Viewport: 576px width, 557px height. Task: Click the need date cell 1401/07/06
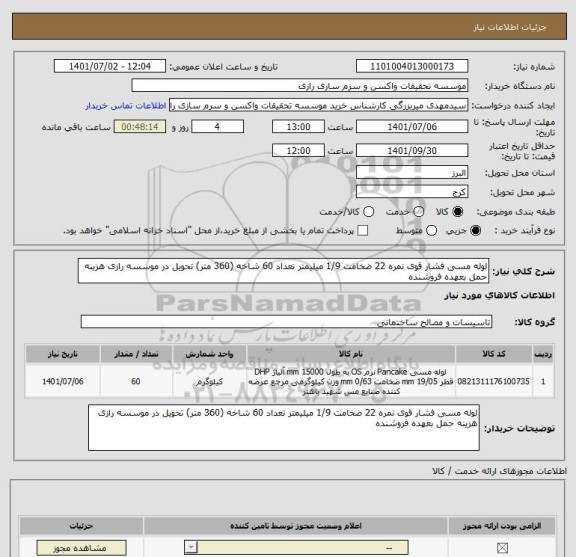click(x=62, y=381)
